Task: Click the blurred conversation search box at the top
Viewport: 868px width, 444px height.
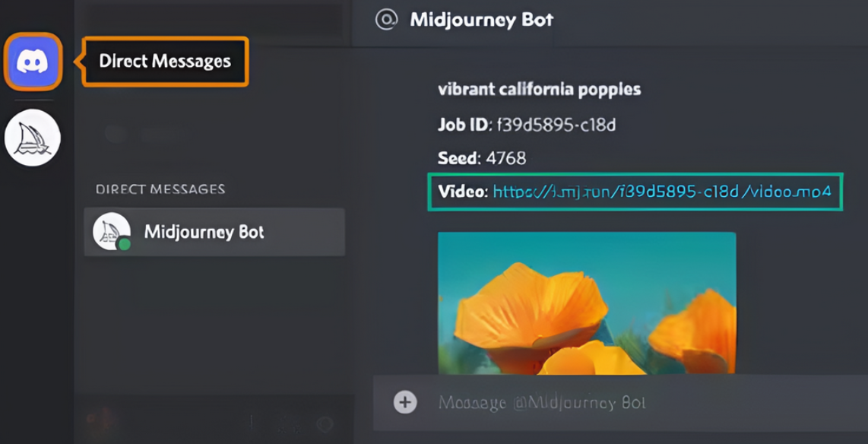Action: click(213, 21)
